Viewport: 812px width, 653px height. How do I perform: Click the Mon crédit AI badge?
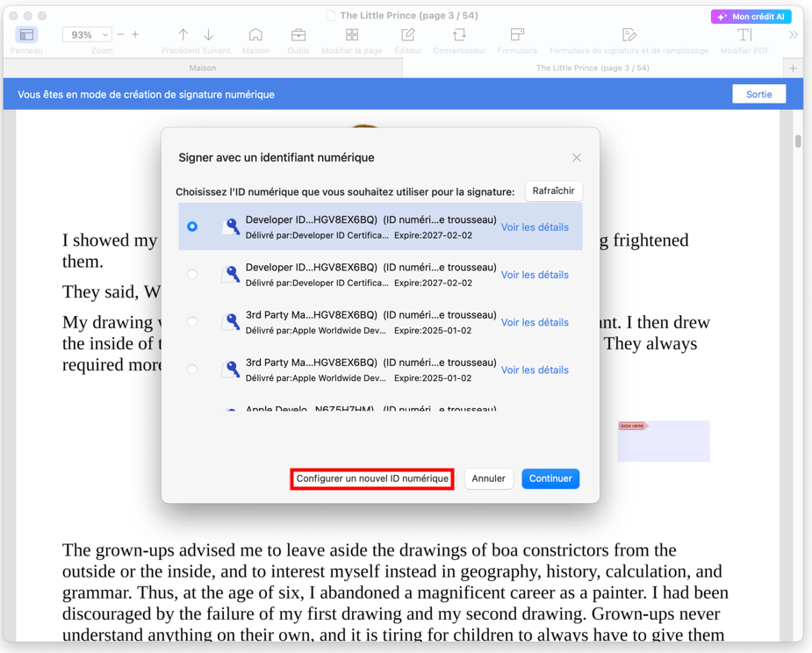pos(751,16)
